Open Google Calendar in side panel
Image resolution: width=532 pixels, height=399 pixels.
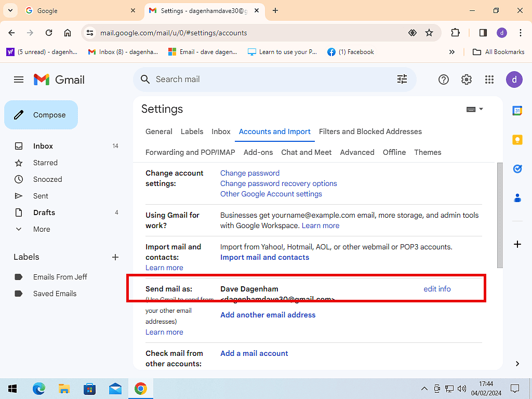tap(517, 111)
